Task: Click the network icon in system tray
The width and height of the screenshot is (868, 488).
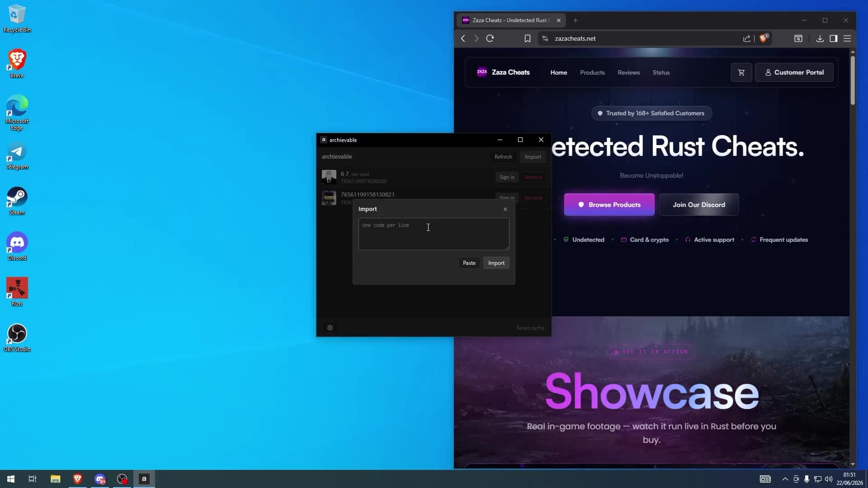Action: [x=817, y=479]
